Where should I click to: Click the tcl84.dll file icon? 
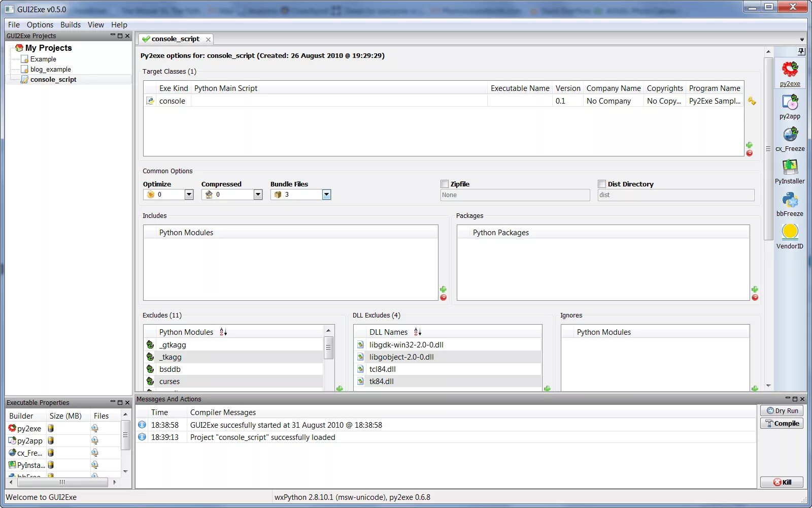pos(360,369)
